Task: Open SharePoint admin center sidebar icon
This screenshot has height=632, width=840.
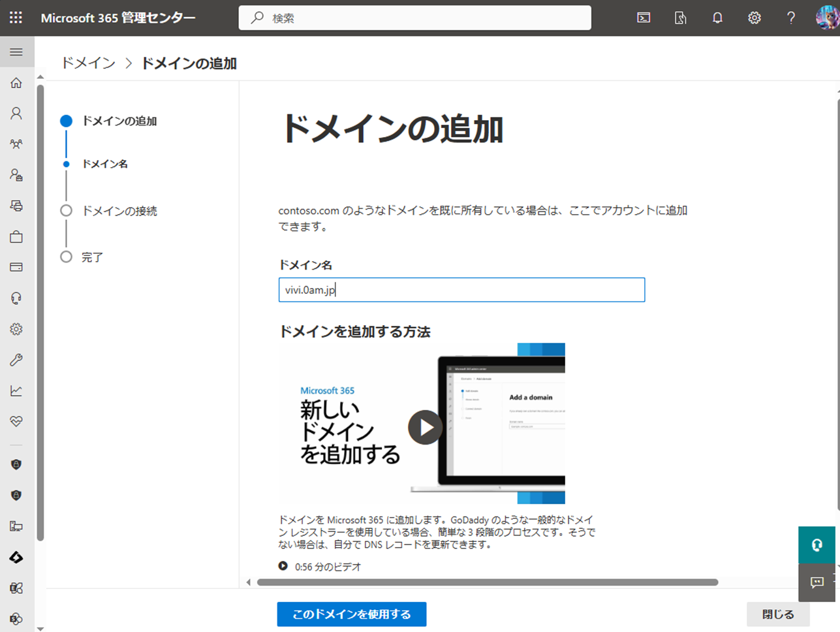Action: 16,618
